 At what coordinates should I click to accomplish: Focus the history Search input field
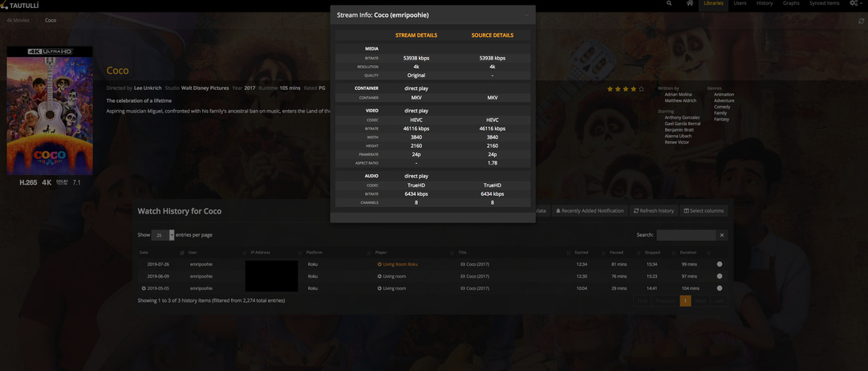(x=686, y=235)
